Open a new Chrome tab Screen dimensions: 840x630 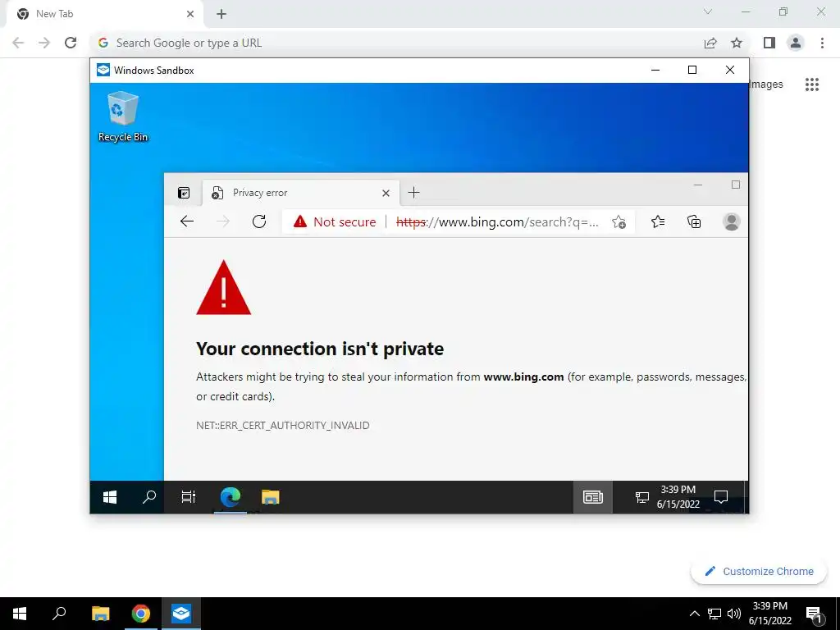[221, 14]
